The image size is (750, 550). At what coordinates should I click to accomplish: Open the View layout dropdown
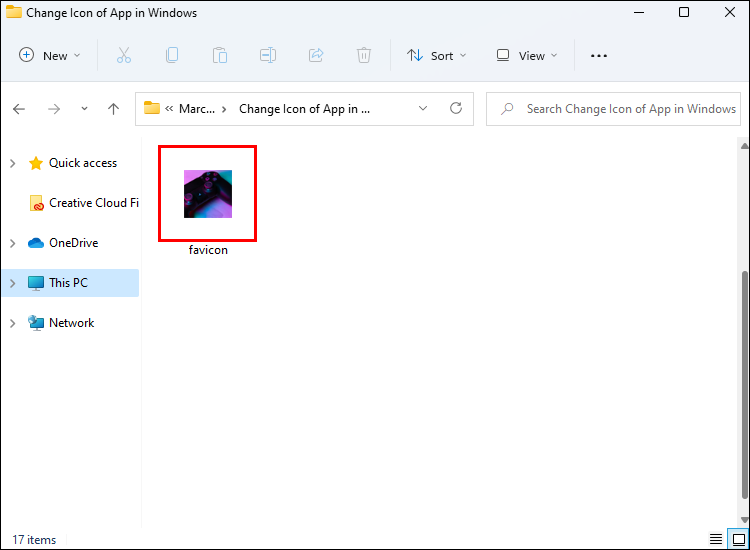point(527,55)
